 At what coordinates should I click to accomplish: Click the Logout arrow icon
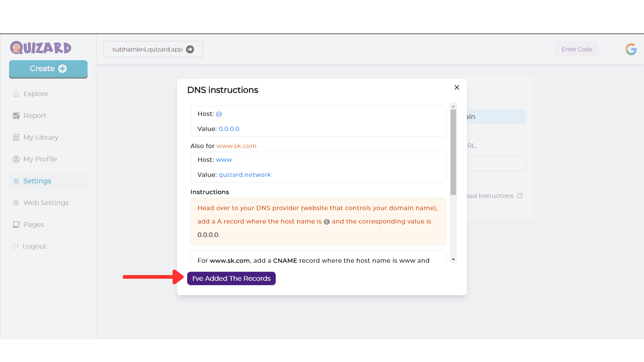tap(16, 246)
